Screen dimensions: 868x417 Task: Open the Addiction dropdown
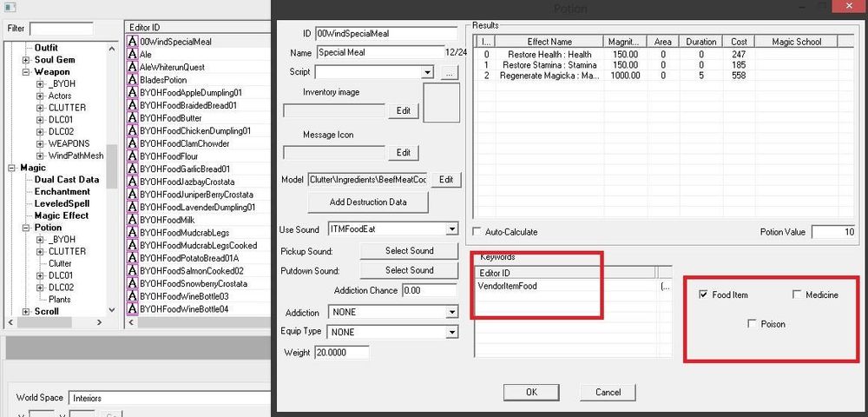click(x=451, y=313)
